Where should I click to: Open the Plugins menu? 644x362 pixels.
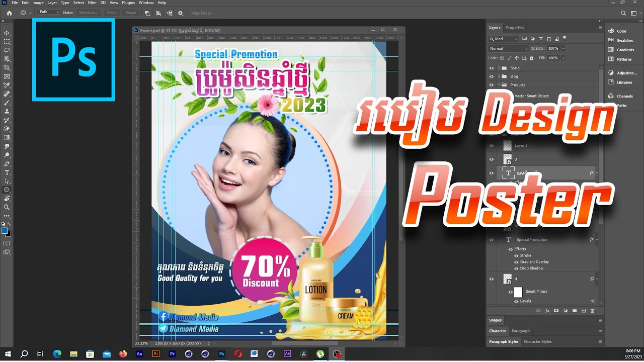click(x=128, y=3)
